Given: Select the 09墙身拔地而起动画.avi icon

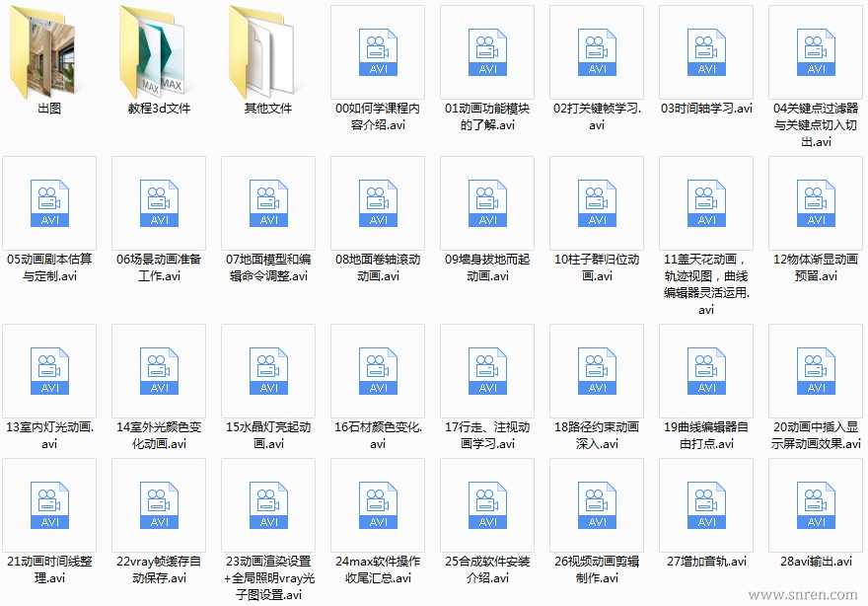Looking at the screenshot, I should (x=487, y=202).
